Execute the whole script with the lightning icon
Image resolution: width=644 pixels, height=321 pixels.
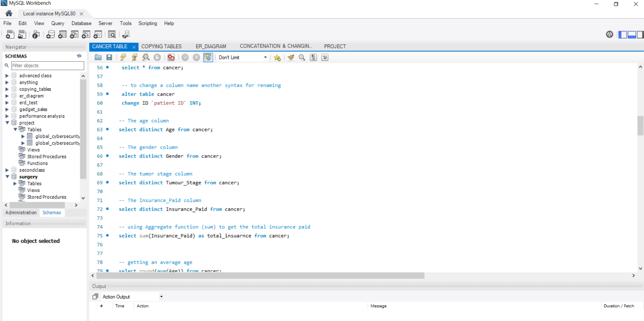(123, 57)
